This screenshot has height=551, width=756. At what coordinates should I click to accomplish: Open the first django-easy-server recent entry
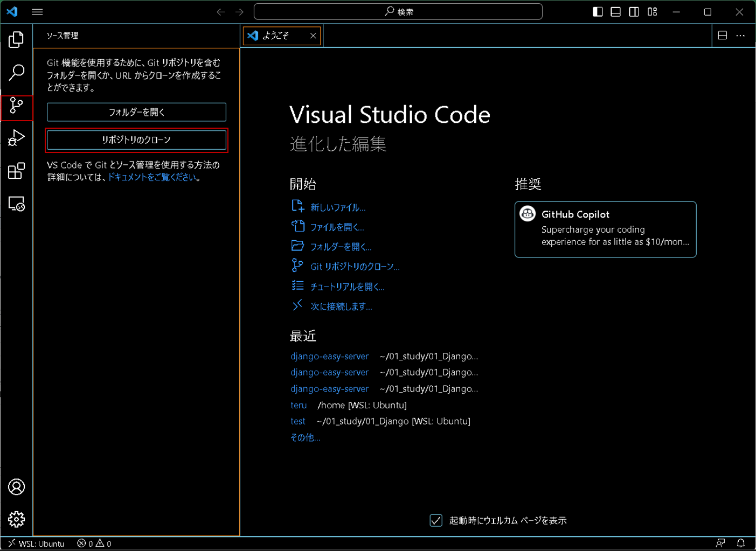tap(329, 357)
